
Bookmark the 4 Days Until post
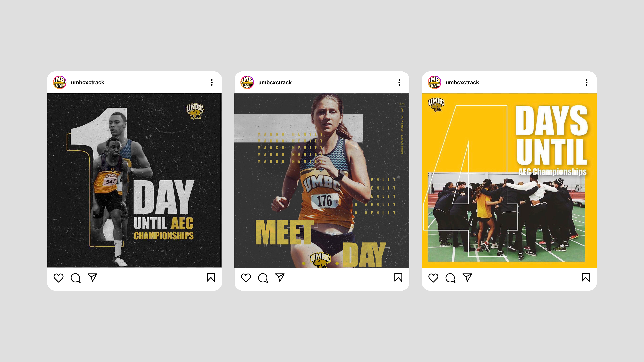(x=586, y=277)
